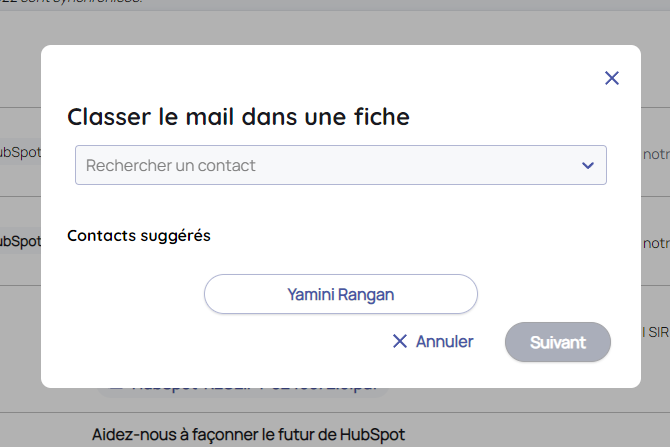Click the lower 'notr' text at right edge

(x=655, y=243)
